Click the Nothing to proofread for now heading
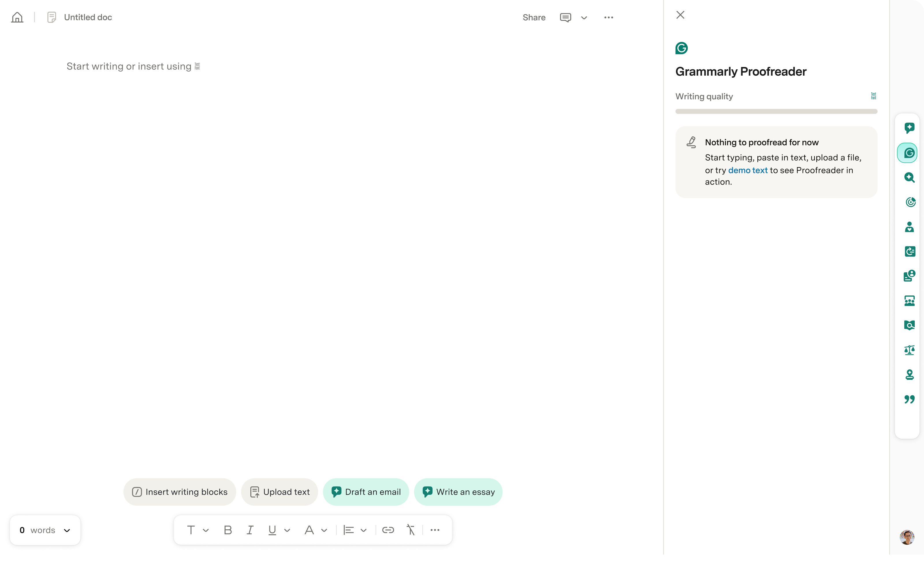The image size is (924, 577). click(761, 142)
